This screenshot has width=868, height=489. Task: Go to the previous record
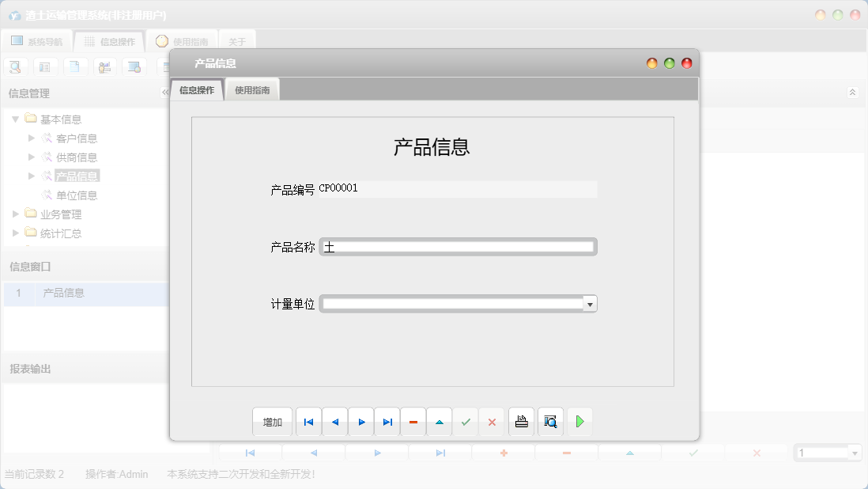[x=334, y=422]
